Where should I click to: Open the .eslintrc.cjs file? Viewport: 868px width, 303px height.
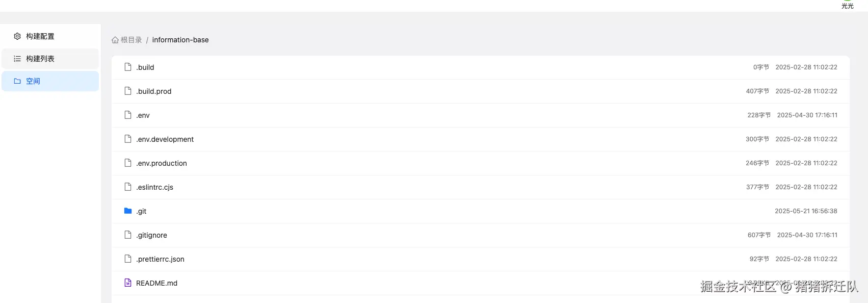click(155, 187)
